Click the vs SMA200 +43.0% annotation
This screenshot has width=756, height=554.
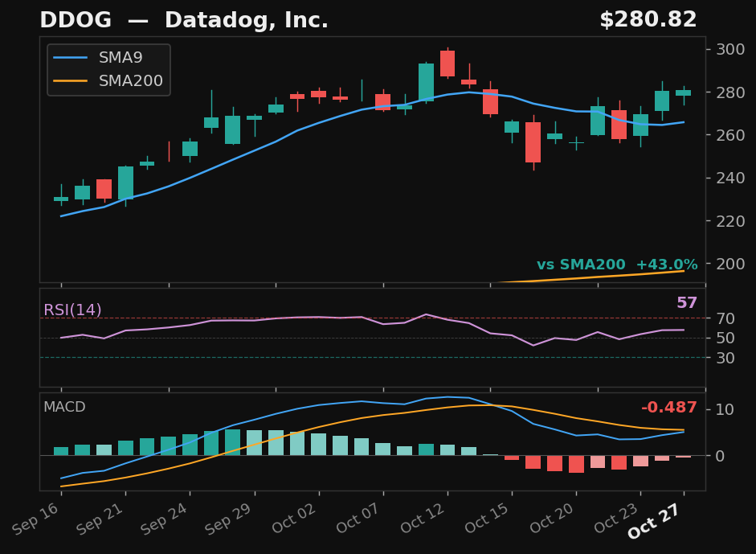click(617, 265)
